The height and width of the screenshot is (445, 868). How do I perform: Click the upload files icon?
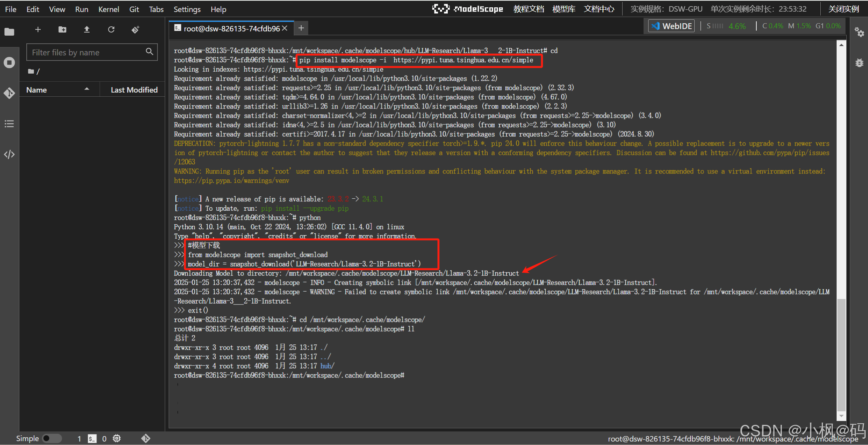tap(87, 29)
